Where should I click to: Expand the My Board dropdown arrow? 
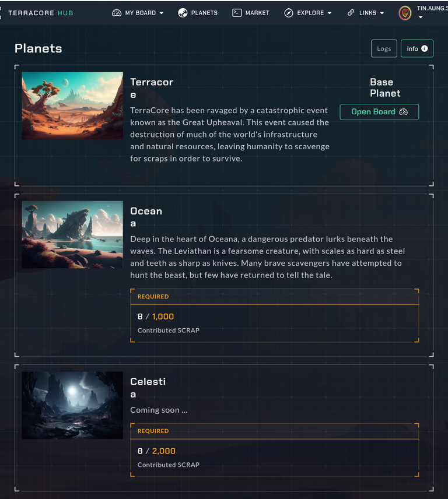coord(162,13)
